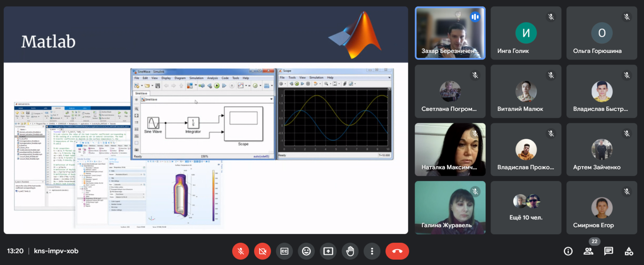Screen dimensions: 644x265
Task: Click the Simulation Data Inspector icon
Action: (241, 86)
